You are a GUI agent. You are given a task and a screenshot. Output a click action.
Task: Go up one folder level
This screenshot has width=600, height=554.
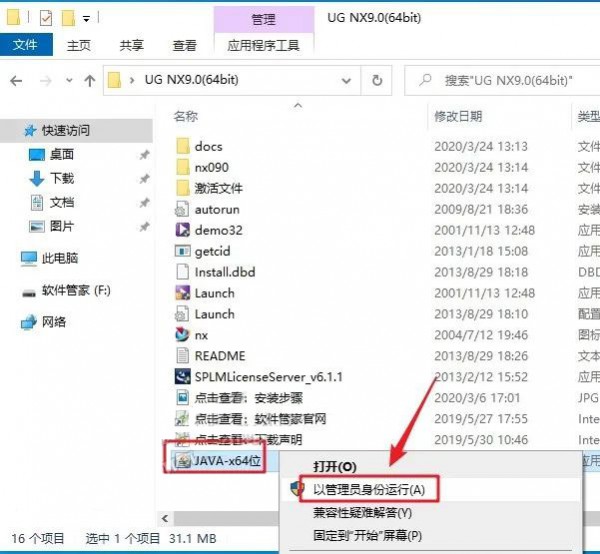[x=90, y=80]
